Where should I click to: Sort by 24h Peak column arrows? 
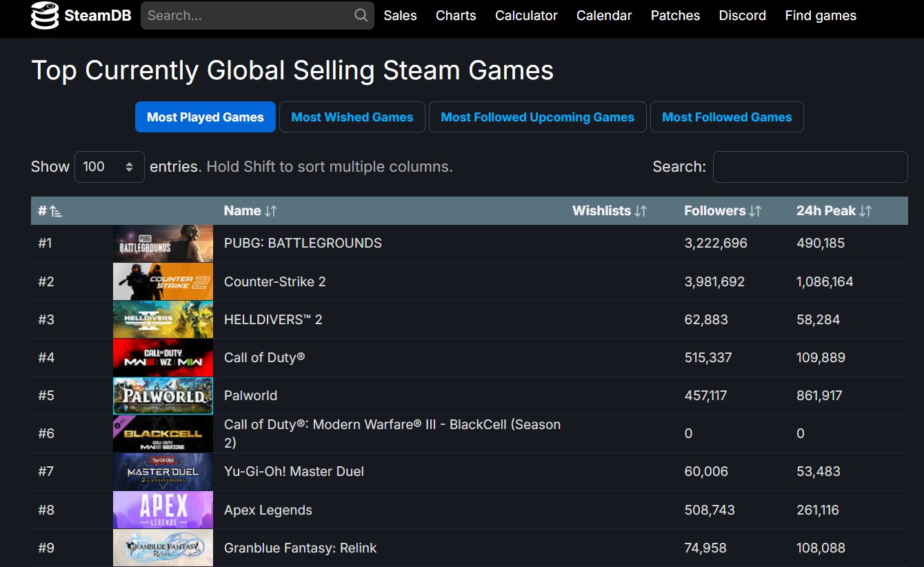[865, 211]
